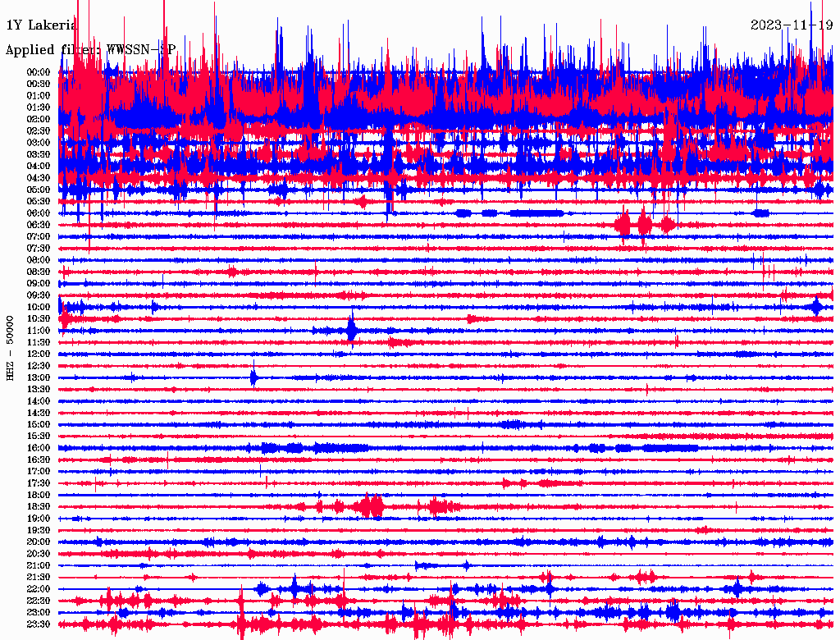Select the 13:30 time label
The width and height of the screenshot is (840, 640).
pyautogui.click(x=39, y=390)
